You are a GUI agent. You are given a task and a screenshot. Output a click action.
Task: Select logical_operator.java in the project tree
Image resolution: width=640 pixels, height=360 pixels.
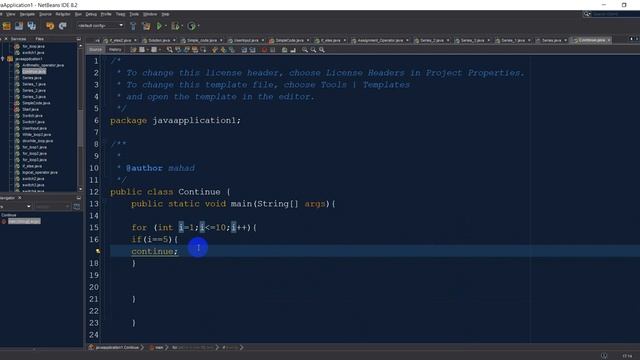[x=40, y=172]
